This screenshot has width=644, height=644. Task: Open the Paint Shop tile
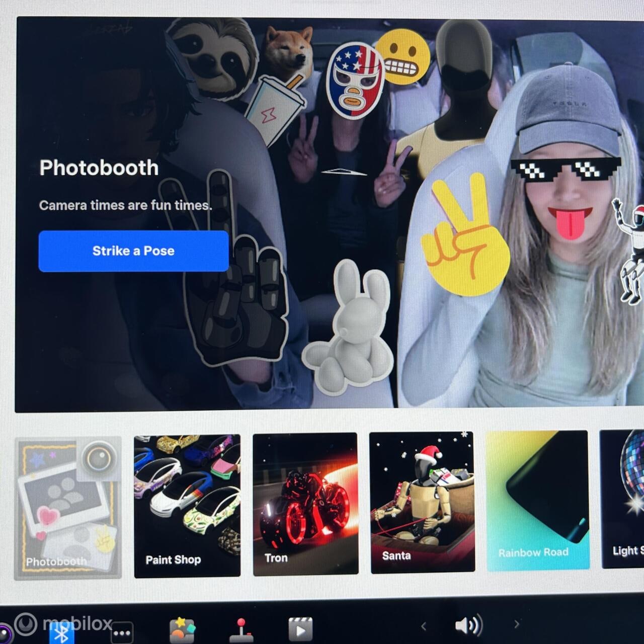click(187, 506)
